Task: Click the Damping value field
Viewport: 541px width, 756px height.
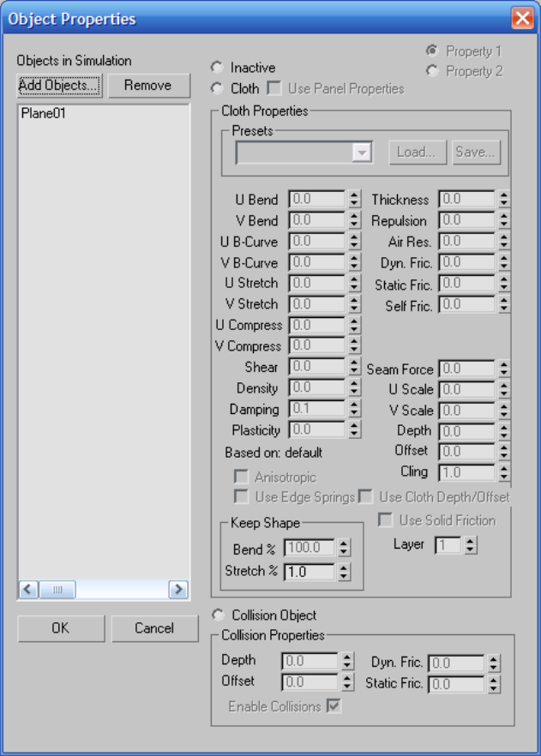Action: (x=316, y=410)
